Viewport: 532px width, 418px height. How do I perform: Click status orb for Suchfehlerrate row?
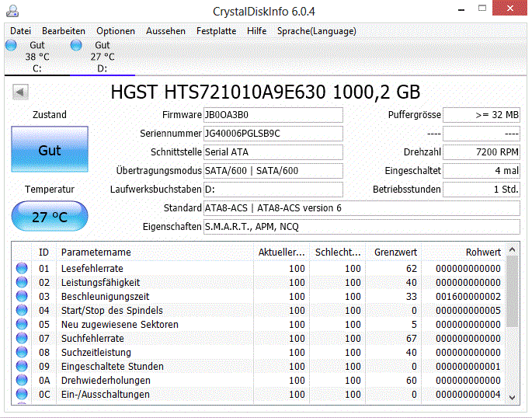[x=22, y=338]
